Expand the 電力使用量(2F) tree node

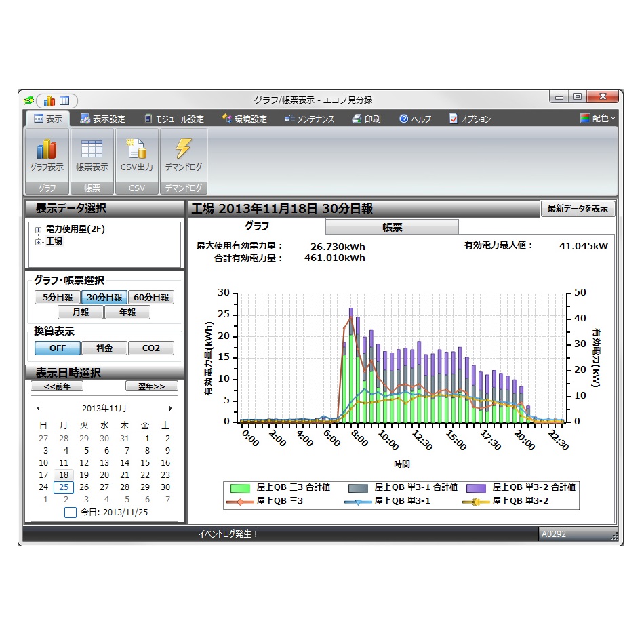click(x=39, y=230)
